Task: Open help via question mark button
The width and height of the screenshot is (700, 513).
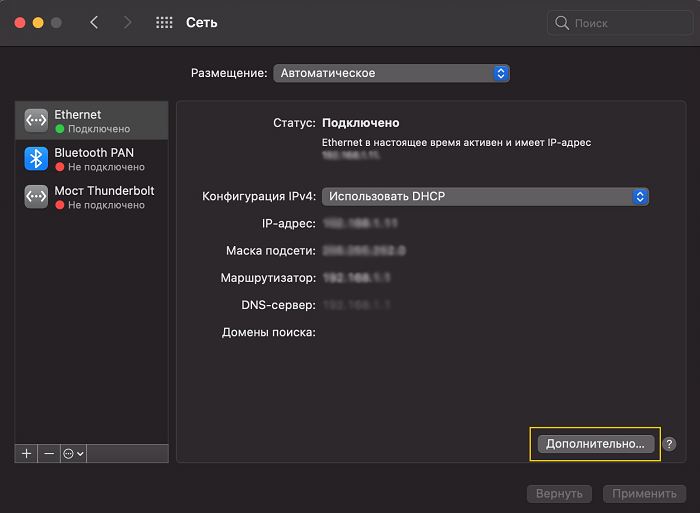Action: coord(669,444)
